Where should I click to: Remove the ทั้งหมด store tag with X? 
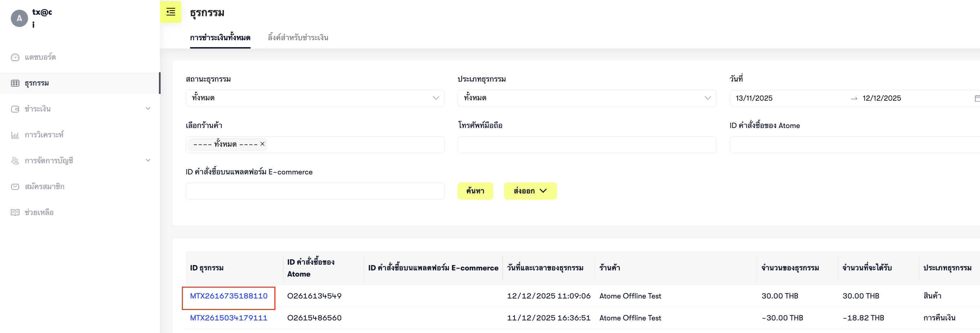(262, 144)
